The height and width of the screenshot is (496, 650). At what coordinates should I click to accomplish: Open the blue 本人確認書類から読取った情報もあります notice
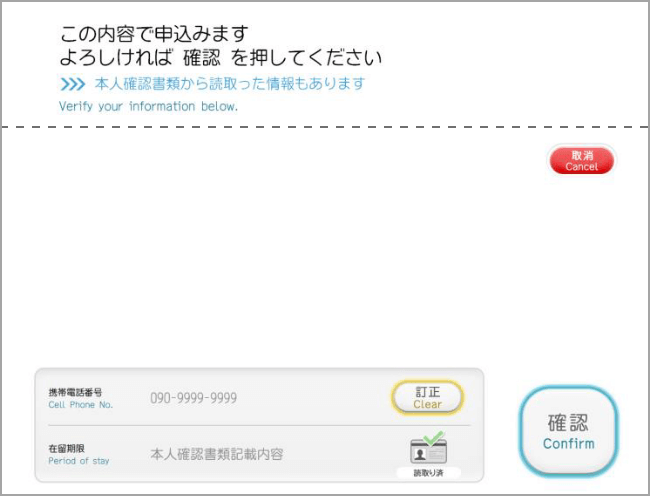click(x=230, y=84)
